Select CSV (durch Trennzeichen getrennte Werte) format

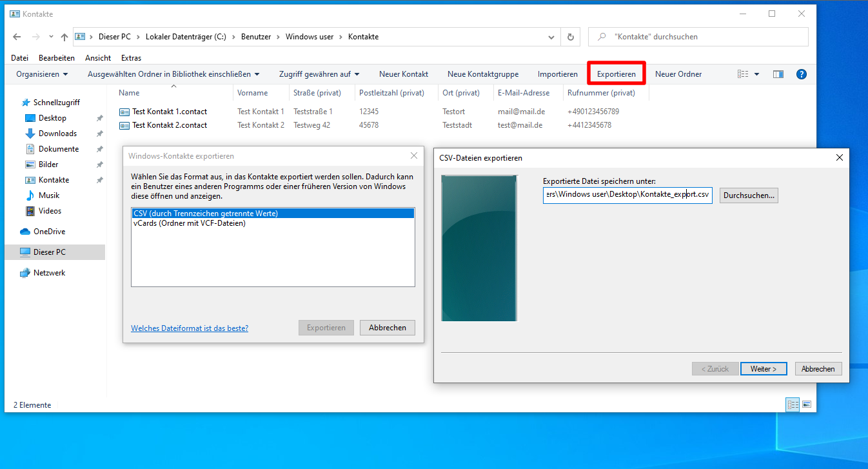coord(273,213)
